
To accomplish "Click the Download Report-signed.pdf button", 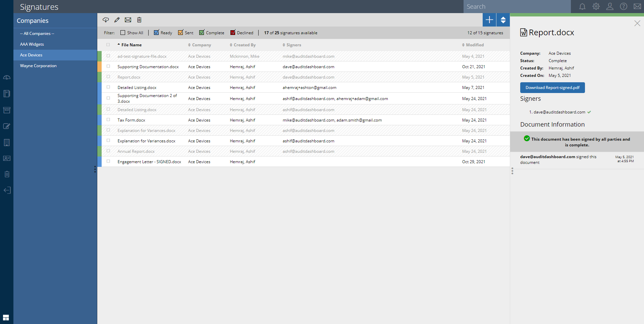I will pyautogui.click(x=552, y=87).
